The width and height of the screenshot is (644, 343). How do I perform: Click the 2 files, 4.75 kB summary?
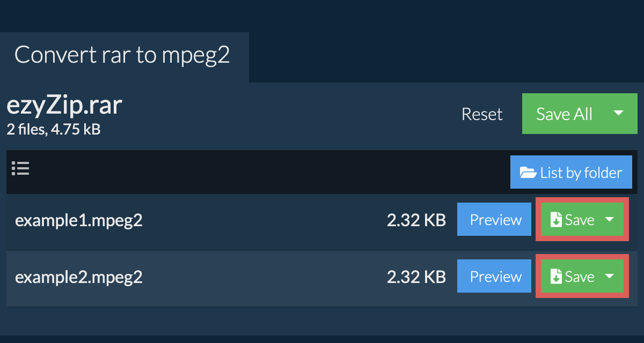(x=54, y=129)
